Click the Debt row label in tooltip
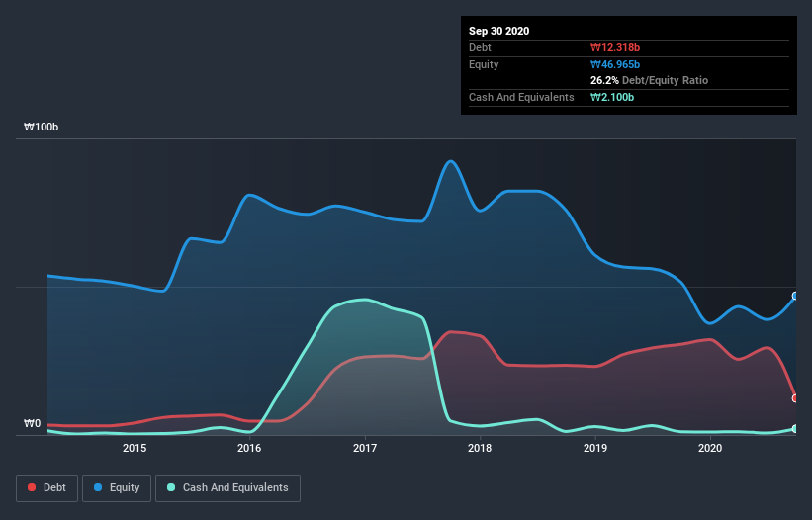The height and width of the screenshot is (520, 812). point(480,47)
